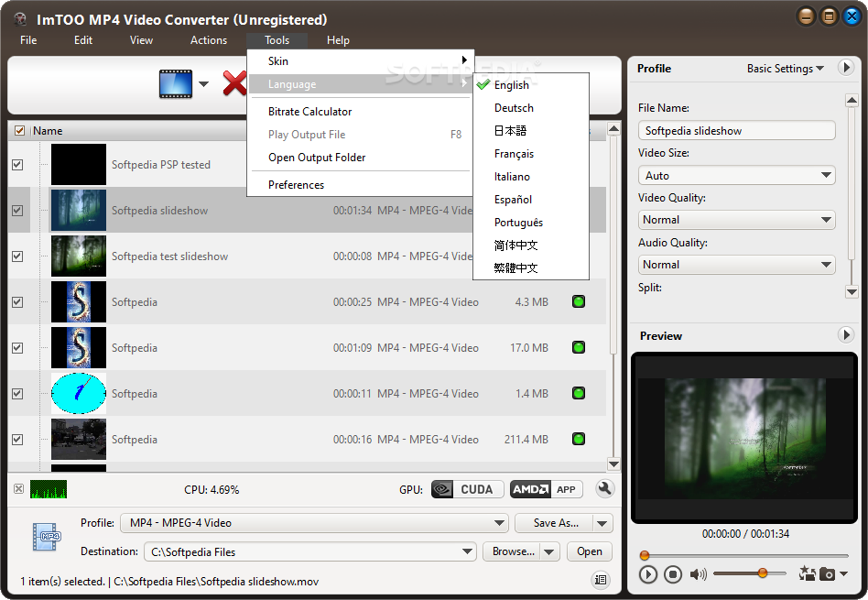Click the Open destination button
Screen dimensions: 868x600
click(x=590, y=551)
